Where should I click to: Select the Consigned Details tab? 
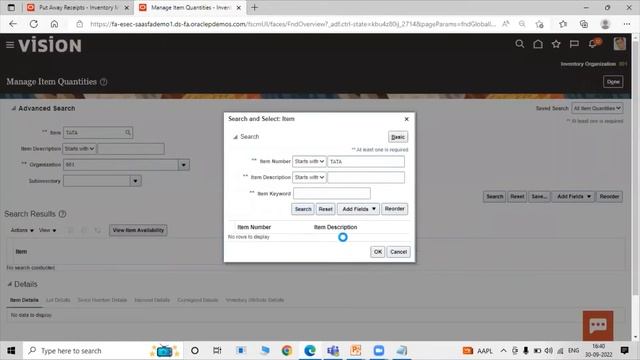tap(198, 300)
